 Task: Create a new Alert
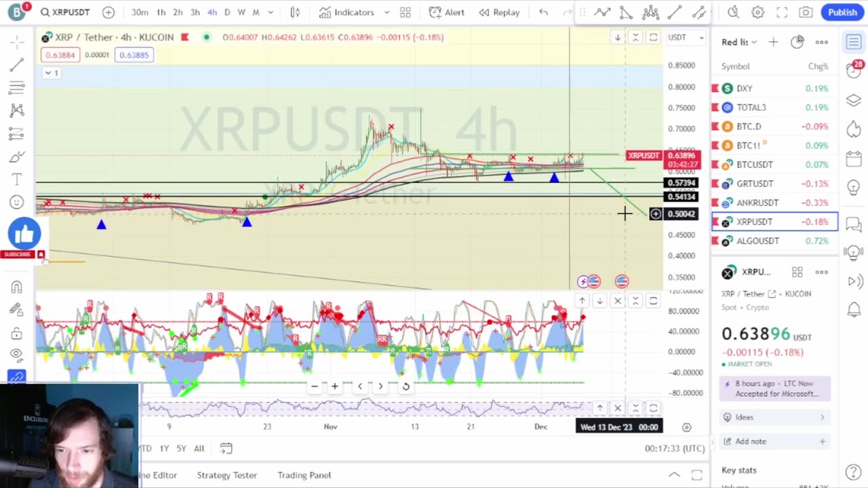coord(447,12)
